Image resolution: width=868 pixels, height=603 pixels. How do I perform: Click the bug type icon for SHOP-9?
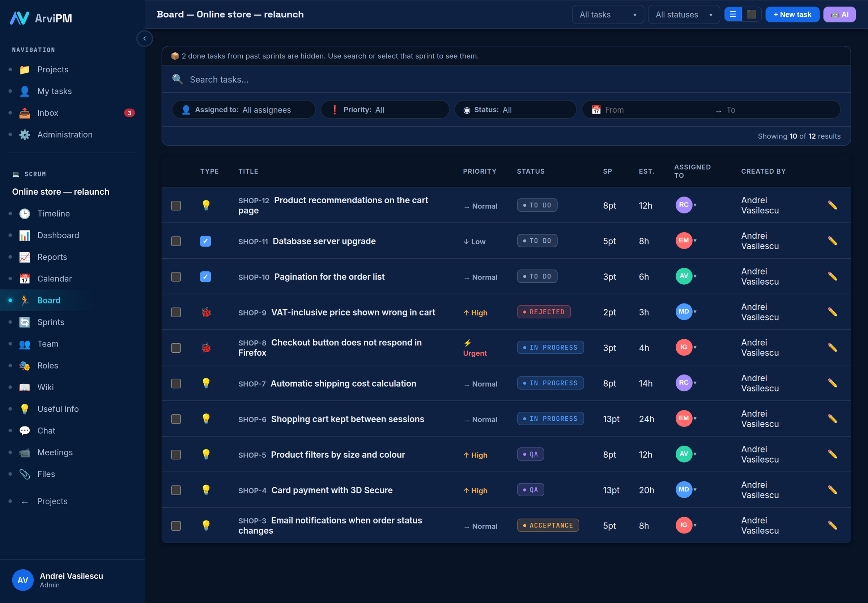tap(206, 313)
